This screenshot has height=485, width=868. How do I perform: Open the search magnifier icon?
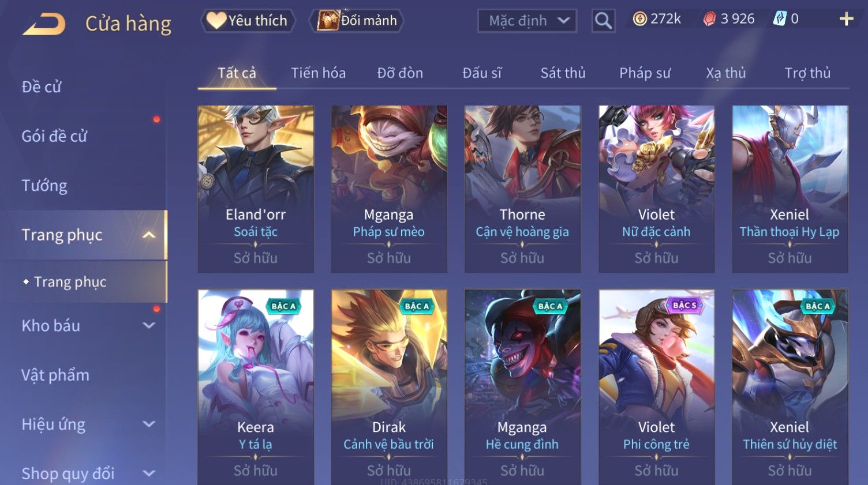point(603,21)
